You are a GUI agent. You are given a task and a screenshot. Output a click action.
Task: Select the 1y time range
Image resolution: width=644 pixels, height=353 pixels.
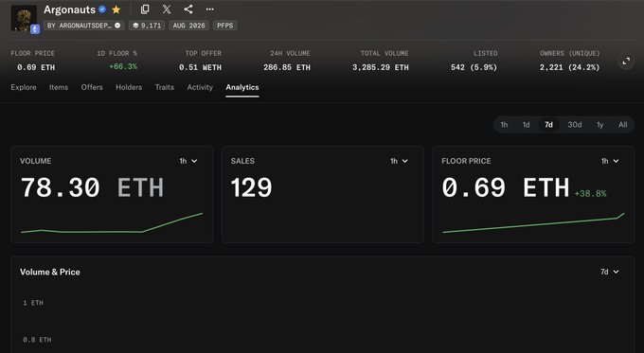pos(600,125)
